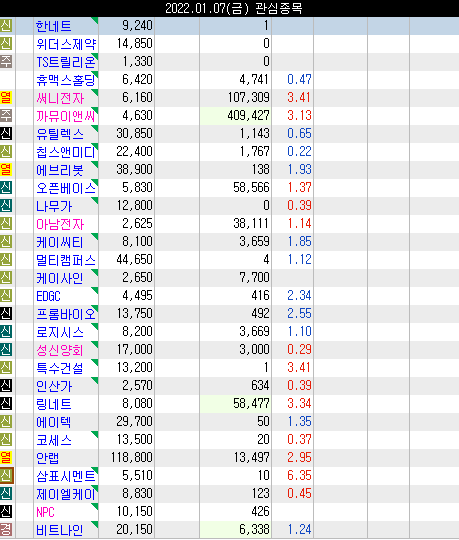The width and height of the screenshot is (459, 540).
Task: Click the 경 badge beside 비트나인
Action: coord(6,530)
